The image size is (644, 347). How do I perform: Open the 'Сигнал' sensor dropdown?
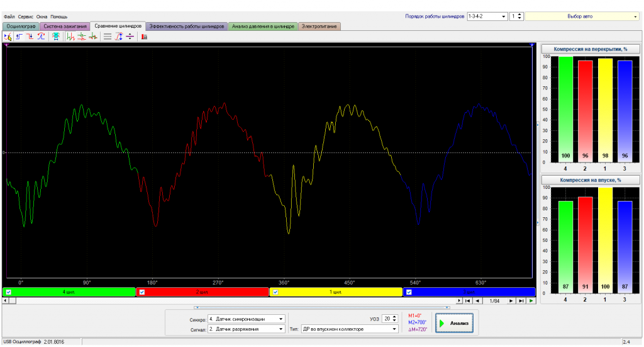coord(246,329)
